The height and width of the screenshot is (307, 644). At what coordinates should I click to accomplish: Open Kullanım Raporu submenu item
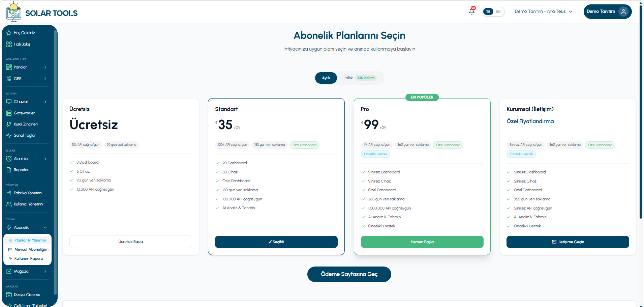pyautogui.click(x=28, y=258)
